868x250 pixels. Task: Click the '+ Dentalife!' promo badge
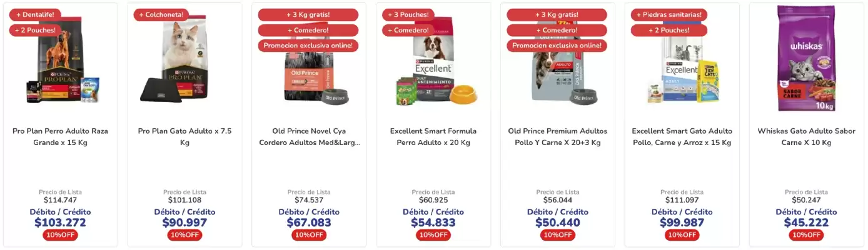click(35, 14)
